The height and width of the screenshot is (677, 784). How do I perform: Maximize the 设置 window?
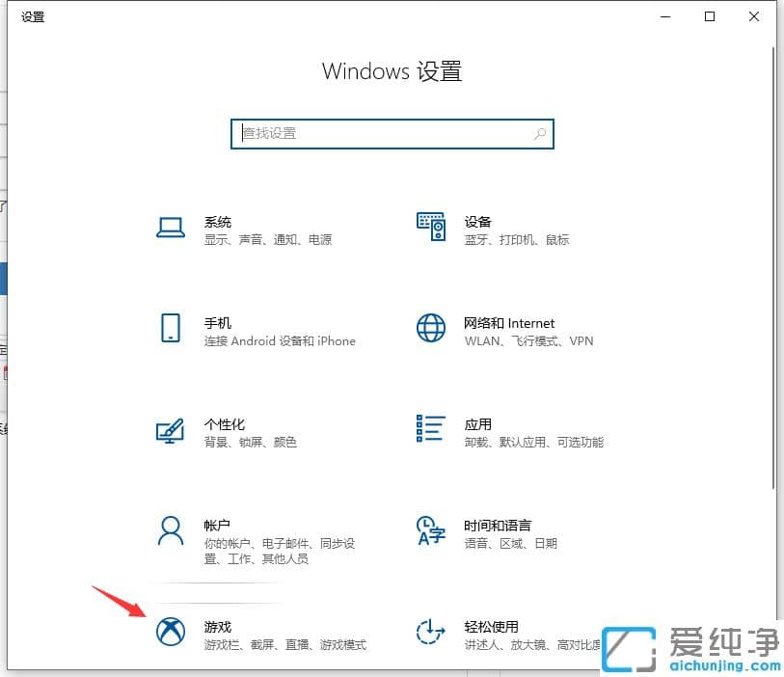[710, 16]
